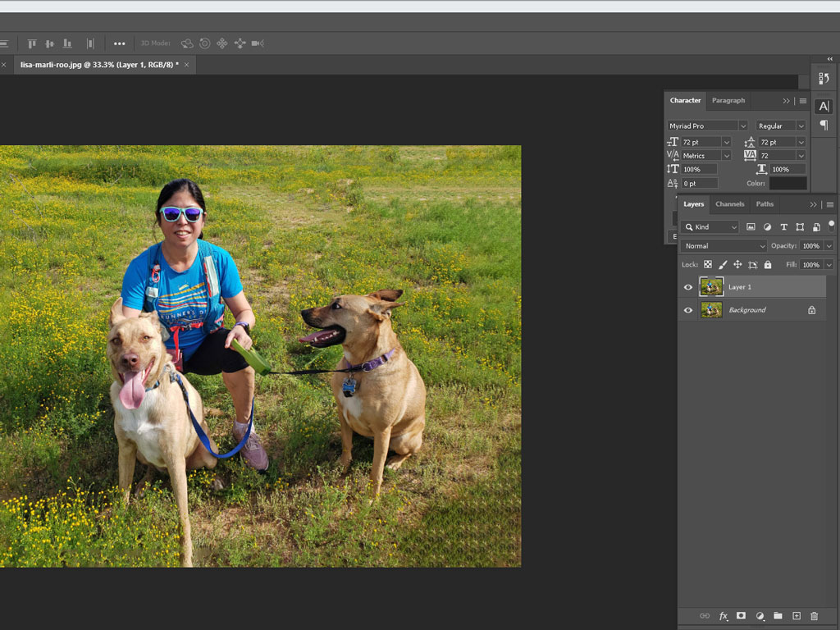Create a new adjustment layer
The width and height of the screenshot is (840, 630).
coord(760,615)
